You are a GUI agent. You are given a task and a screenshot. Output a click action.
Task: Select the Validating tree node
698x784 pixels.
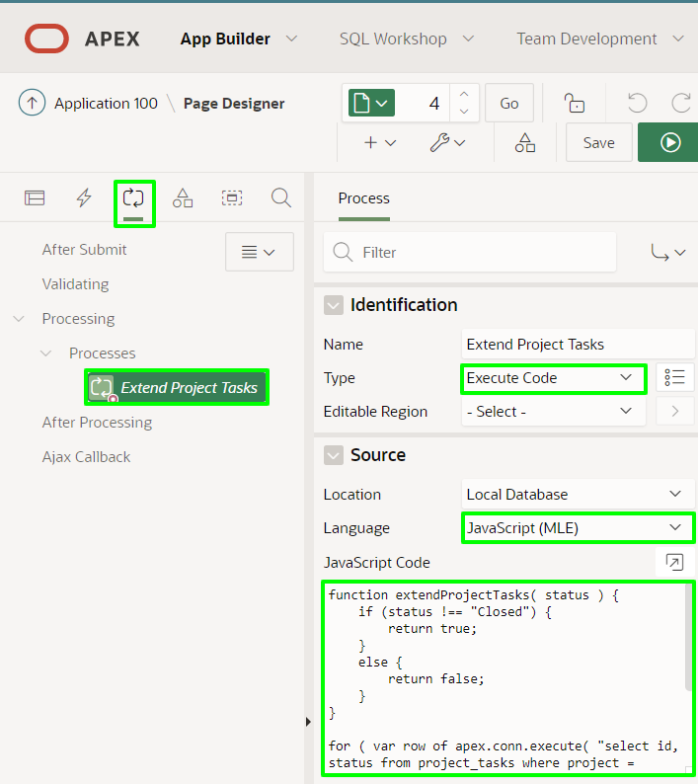[75, 284]
